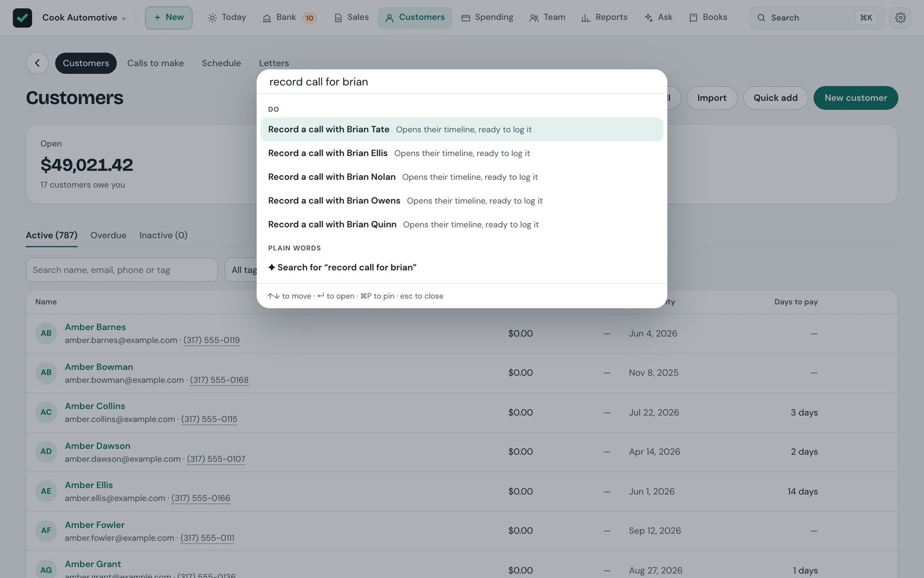The height and width of the screenshot is (578, 924).
Task: Click the Days to pay column header
Action: 796,302
